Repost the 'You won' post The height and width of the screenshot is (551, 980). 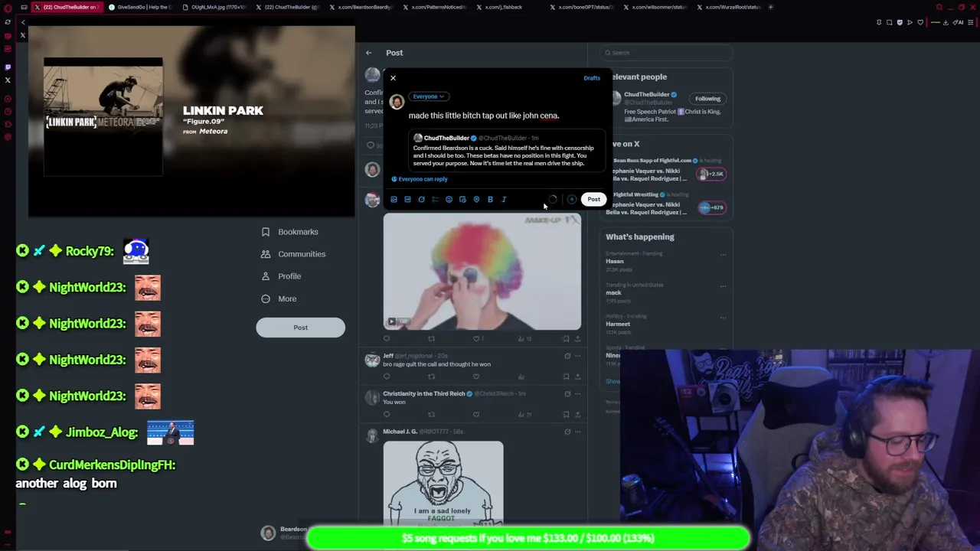click(431, 415)
